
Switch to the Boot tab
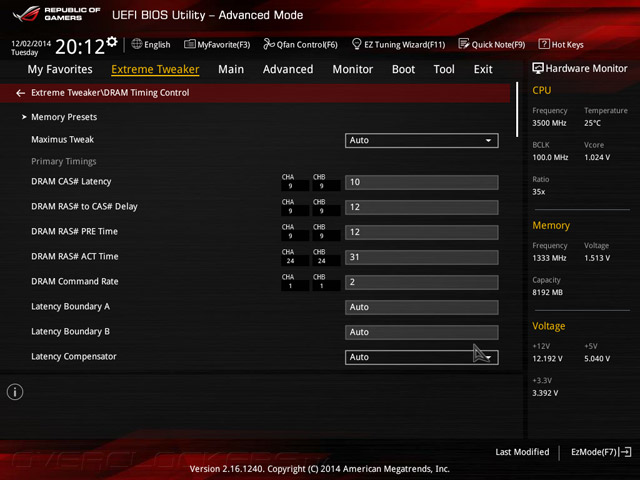click(x=403, y=69)
